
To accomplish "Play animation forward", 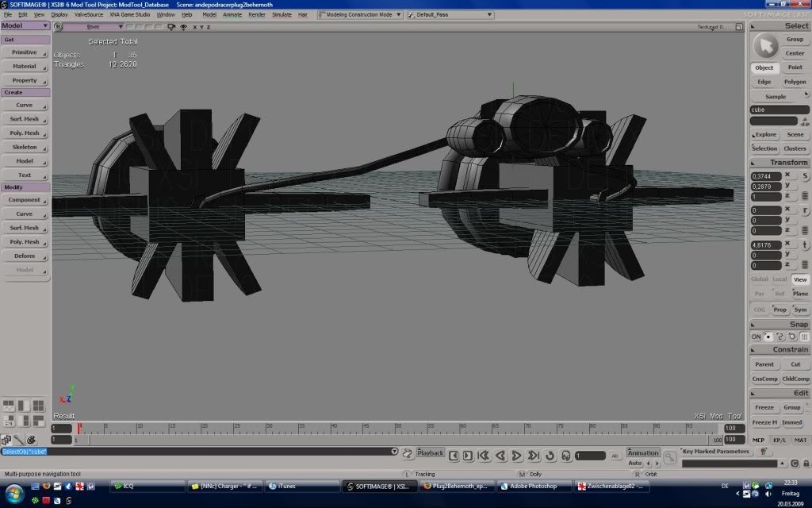I will coord(516,456).
